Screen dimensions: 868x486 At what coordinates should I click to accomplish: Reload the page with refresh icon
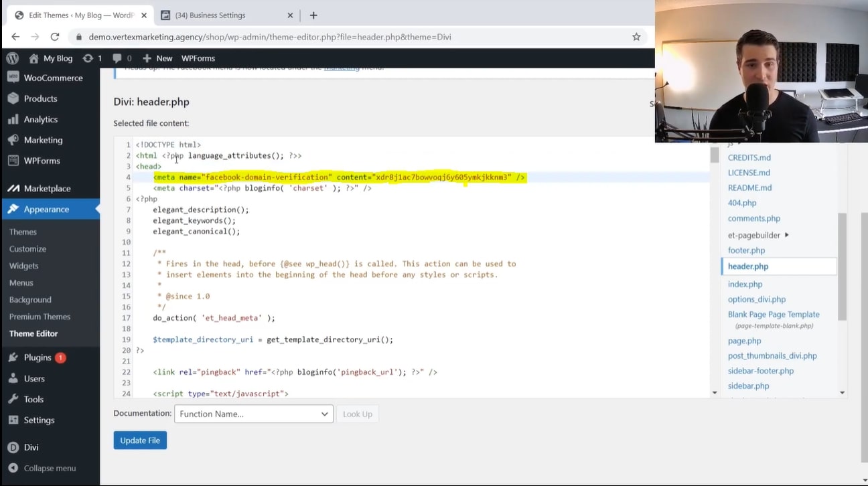click(x=55, y=37)
